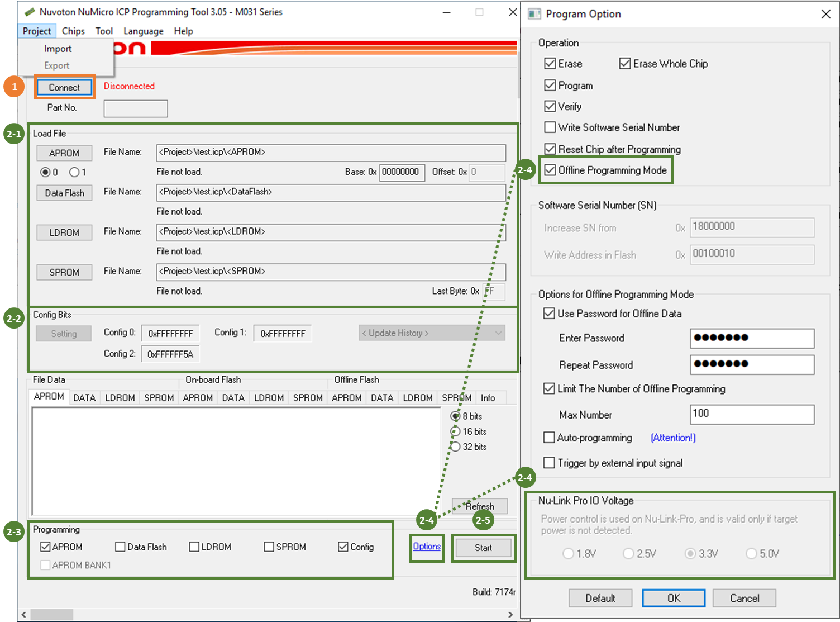Toggle Auto-programming checkbox
840x622 pixels.
pos(549,438)
